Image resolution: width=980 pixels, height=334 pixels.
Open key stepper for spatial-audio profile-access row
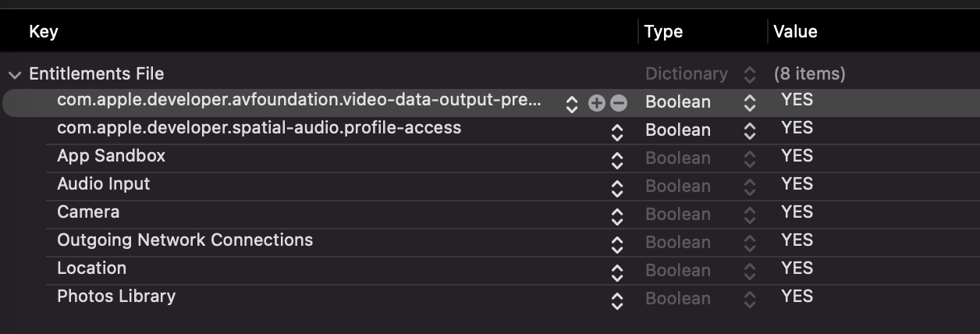[617, 132]
